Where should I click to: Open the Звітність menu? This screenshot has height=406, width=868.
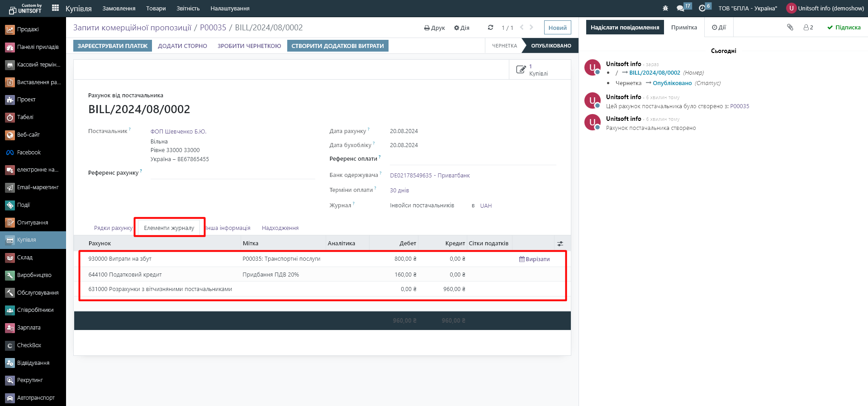[188, 8]
